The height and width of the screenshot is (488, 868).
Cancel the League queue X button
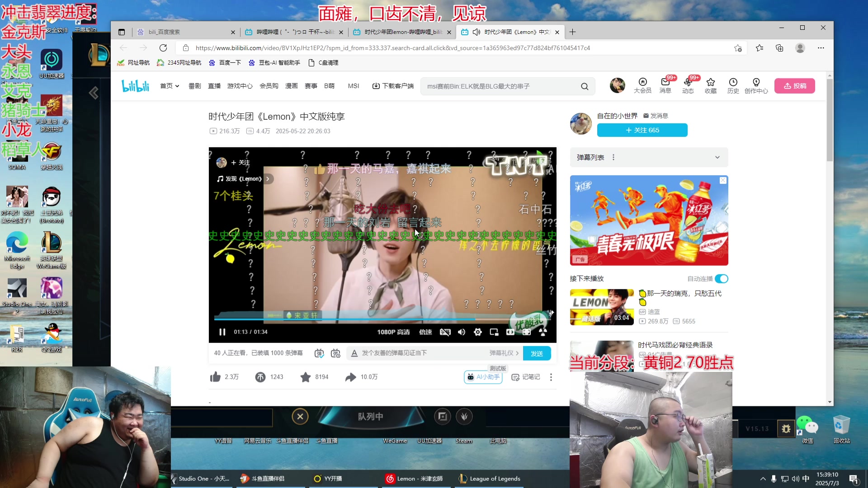[300, 416]
